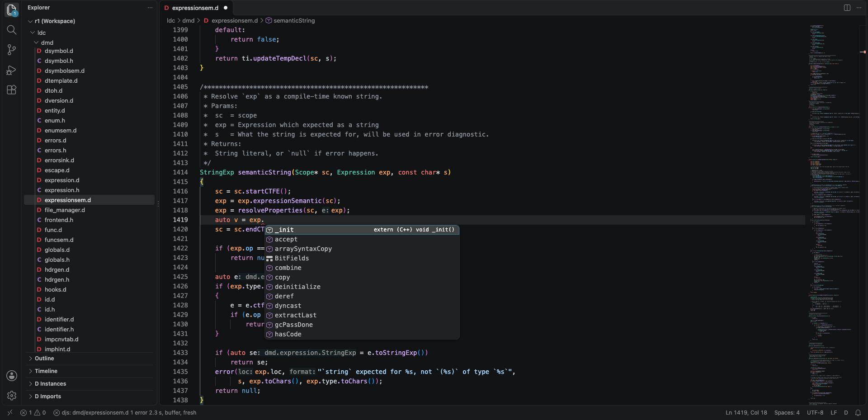
Task: Open the Accounts menu icon
Action: [x=12, y=376]
